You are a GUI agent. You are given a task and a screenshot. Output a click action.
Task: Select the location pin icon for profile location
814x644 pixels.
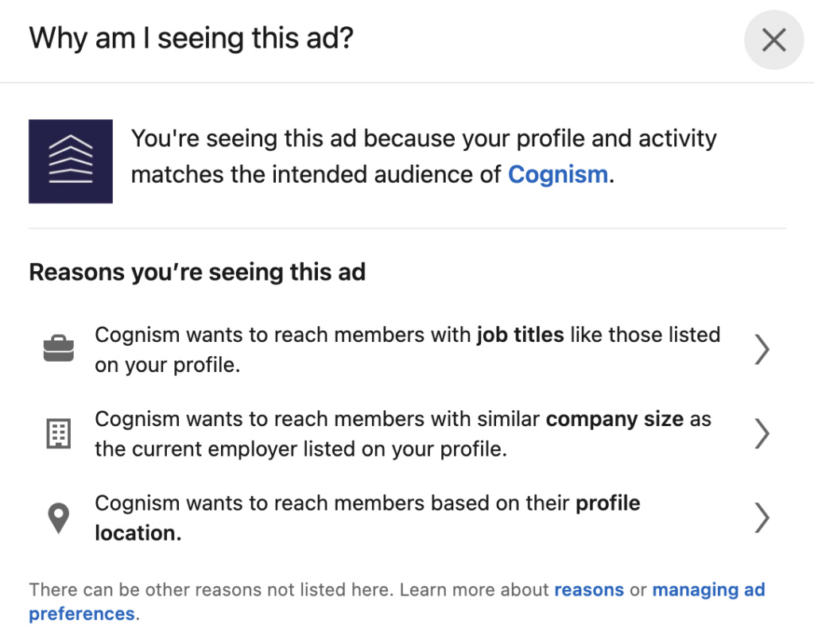tap(58, 517)
